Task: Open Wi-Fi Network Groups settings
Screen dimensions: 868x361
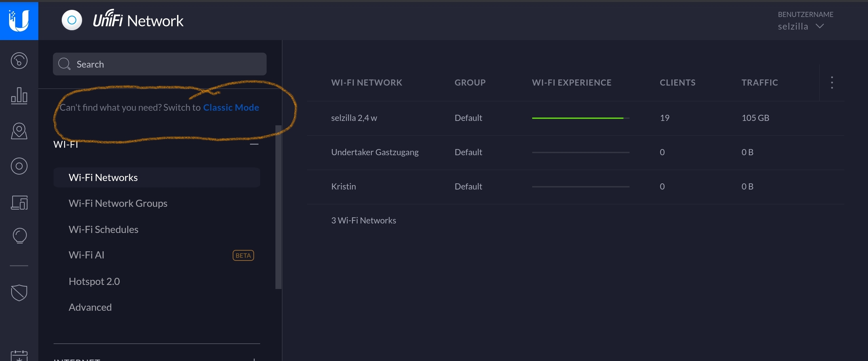Action: click(118, 203)
